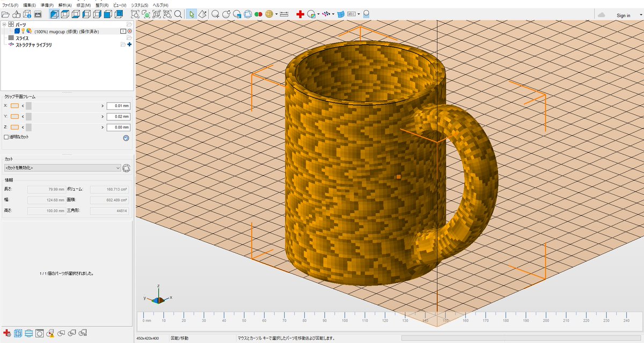Select the third view cube in toolbar
644x343 pixels.
[x=76, y=14]
